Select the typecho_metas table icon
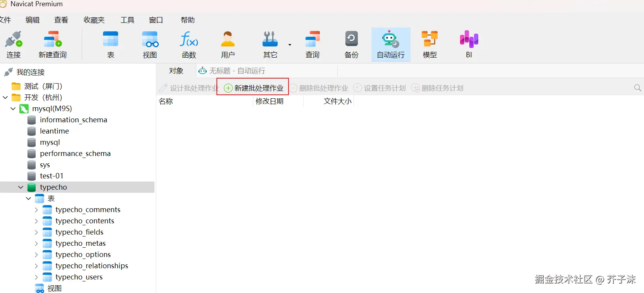Image resolution: width=644 pixels, height=293 pixels. click(x=47, y=243)
